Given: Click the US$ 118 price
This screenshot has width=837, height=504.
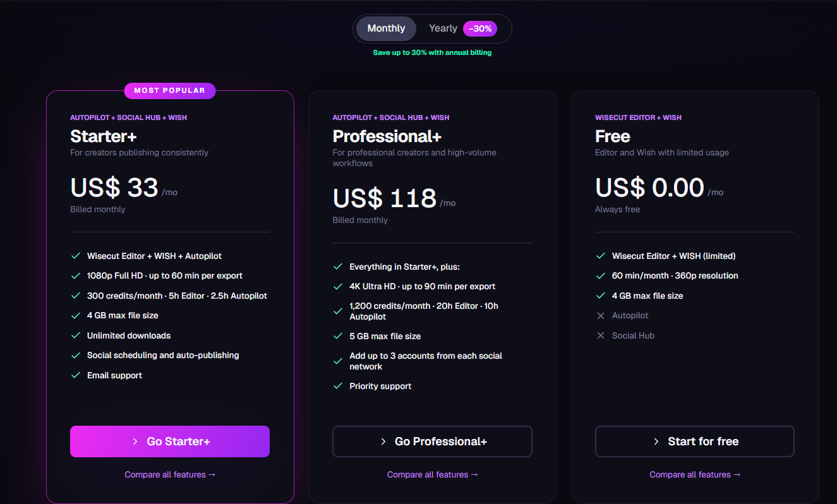Looking at the screenshot, I should pos(385,198).
